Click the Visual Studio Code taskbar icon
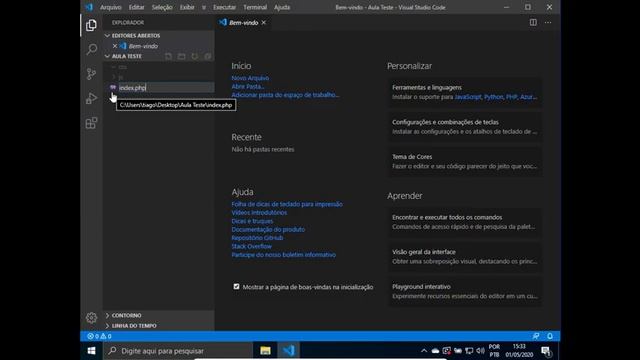This screenshot has width=640, height=360. coord(289,351)
